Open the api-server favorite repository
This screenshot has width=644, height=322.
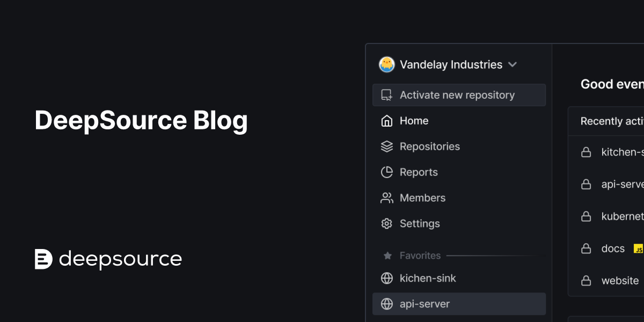(426, 304)
